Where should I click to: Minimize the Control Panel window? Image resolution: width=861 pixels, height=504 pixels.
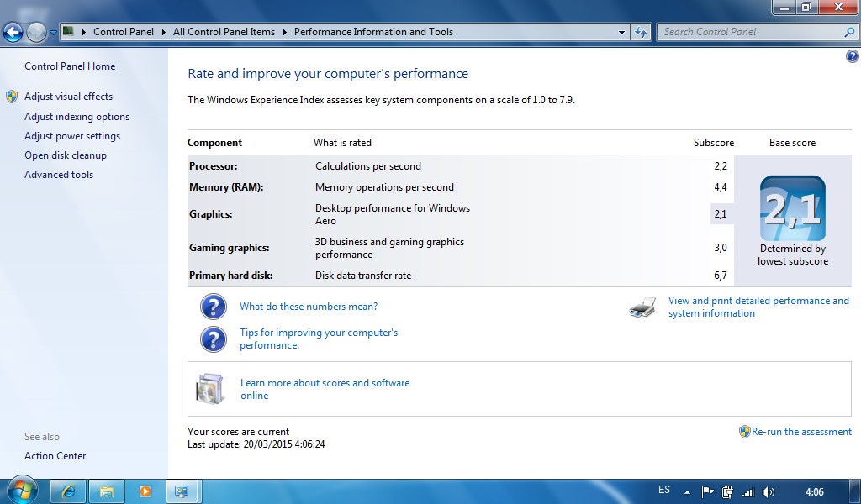pos(784,7)
